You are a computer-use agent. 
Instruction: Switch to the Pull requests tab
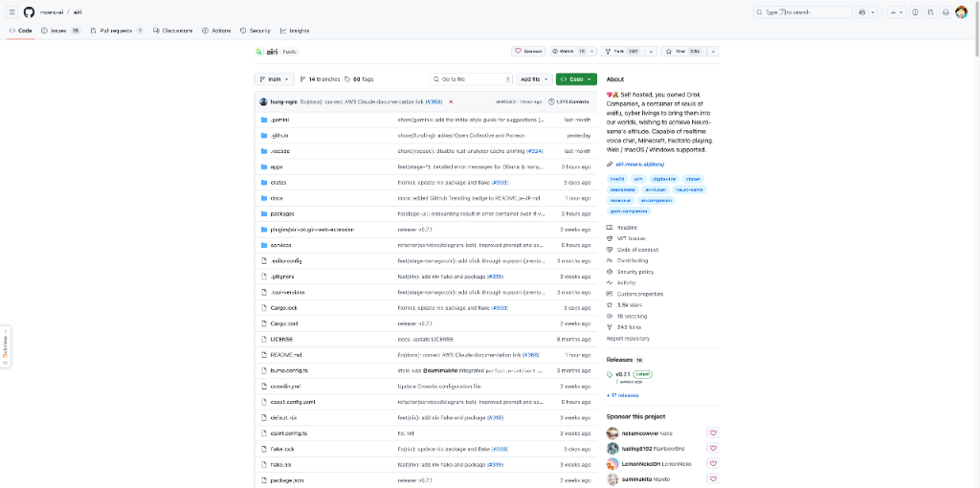point(117,31)
